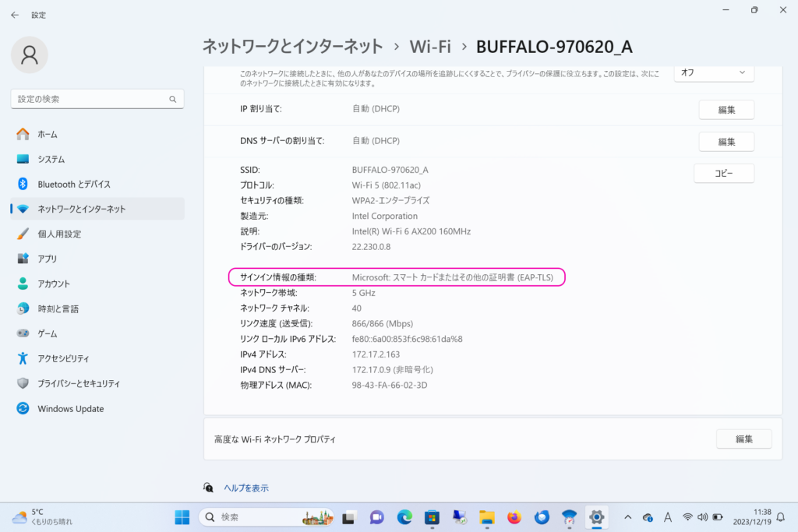
Task: Select the driver version 22.230.0.8
Action: (x=371, y=247)
